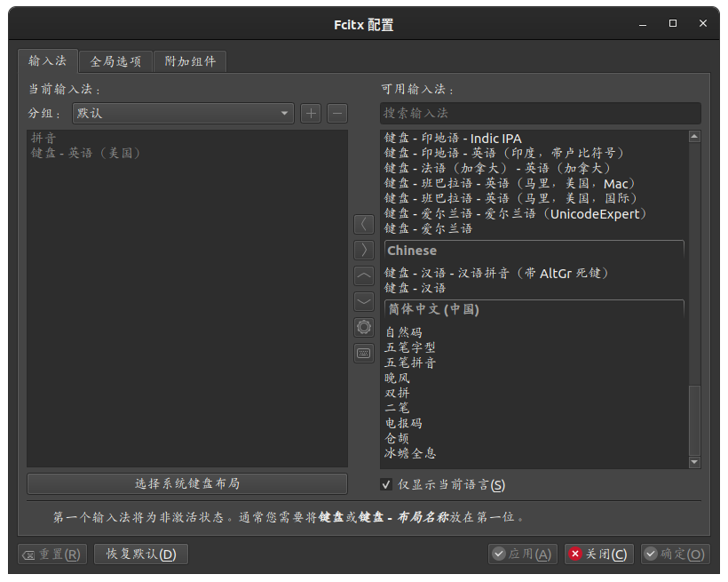Switch to the 附加组件 tab

(x=190, y=61)
